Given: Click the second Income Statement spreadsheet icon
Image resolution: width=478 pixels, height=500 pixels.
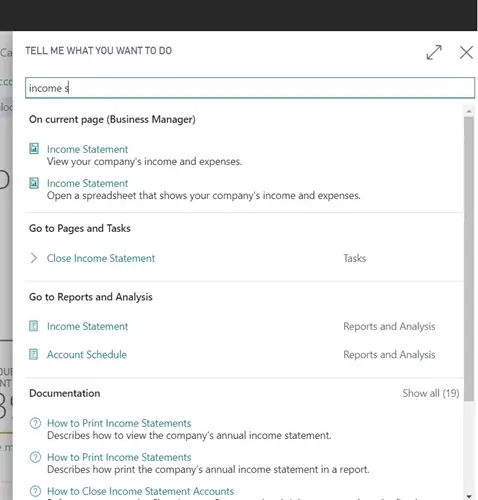Looking at the screenshot, I should [x=34, y=183].
